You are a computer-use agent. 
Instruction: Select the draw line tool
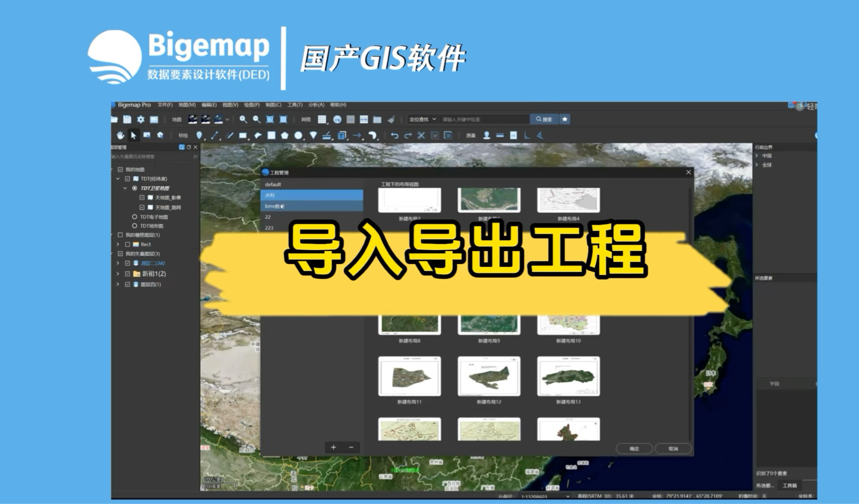[215, 135]
